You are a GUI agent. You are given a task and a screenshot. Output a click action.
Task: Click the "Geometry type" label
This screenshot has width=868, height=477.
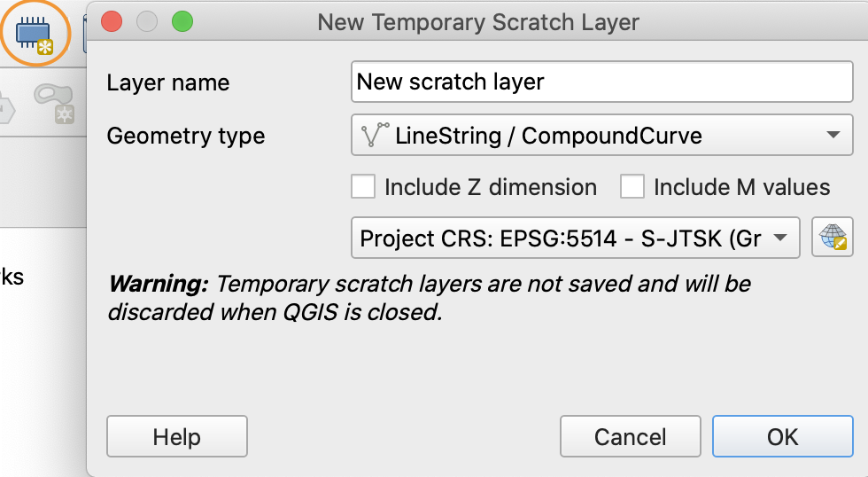(x=186, y=136)
